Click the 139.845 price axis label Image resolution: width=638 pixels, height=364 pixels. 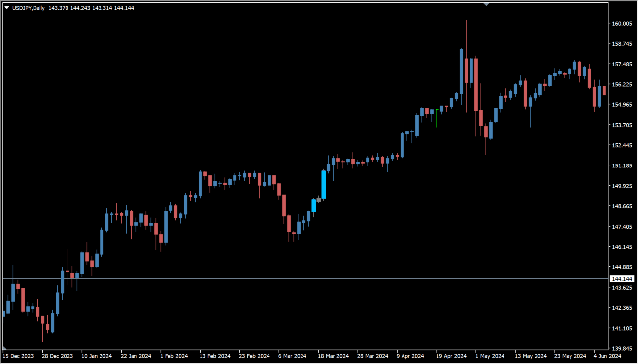[622, 349]
